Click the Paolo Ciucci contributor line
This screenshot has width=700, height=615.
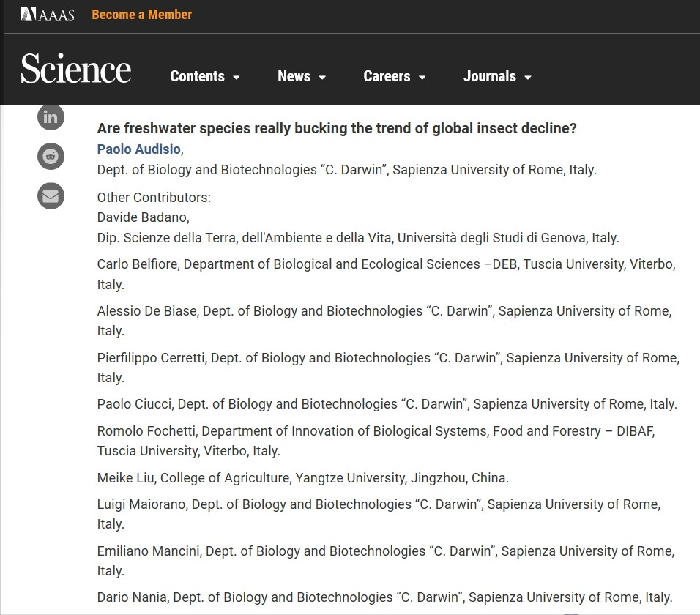pyautogui.click(x=387, y=404)
